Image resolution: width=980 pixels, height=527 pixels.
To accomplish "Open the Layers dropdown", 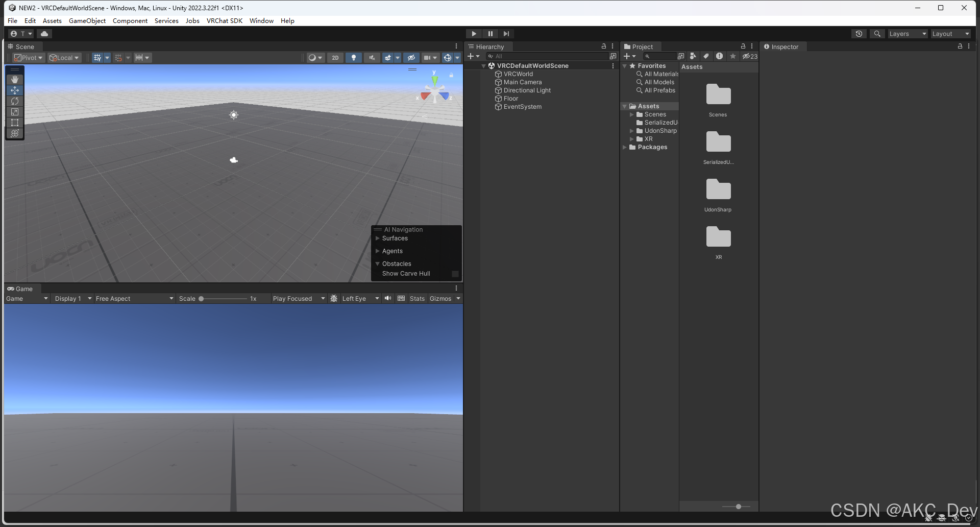I will [908, 34].
